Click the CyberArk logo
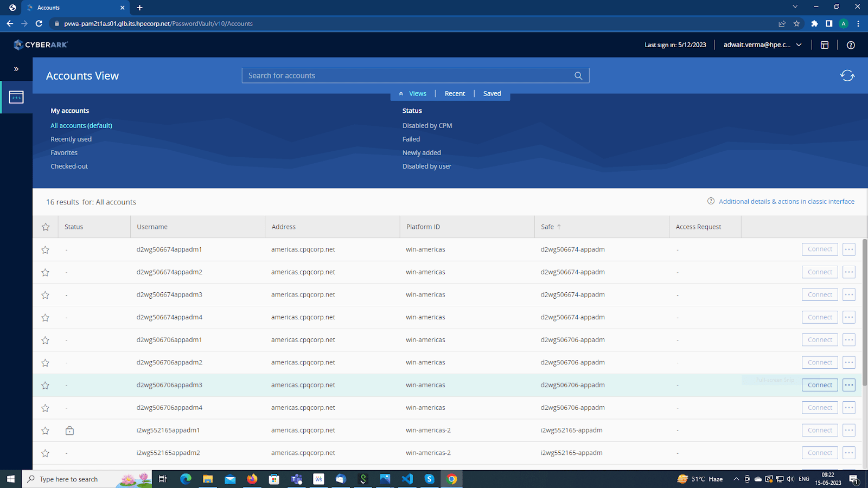Screen dimensions: 868x488 pyautogui.click(x=41, y=45)
